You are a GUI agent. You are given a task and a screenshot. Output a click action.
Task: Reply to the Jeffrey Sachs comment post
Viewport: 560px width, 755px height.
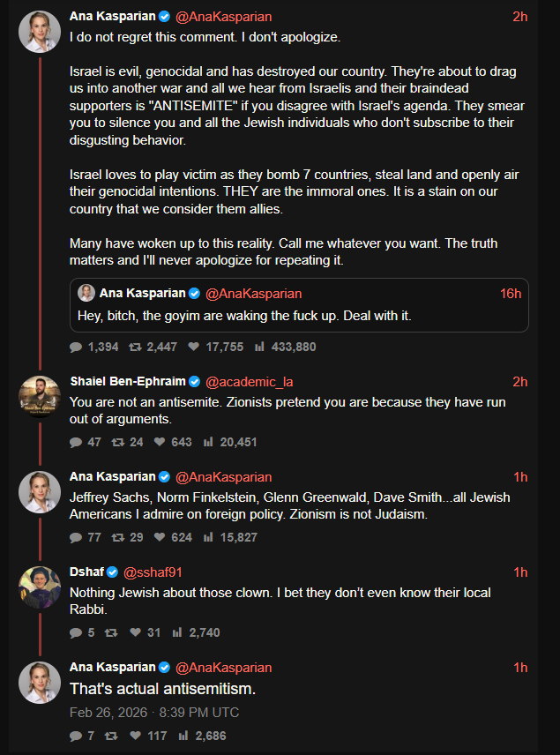click(76, 537)
